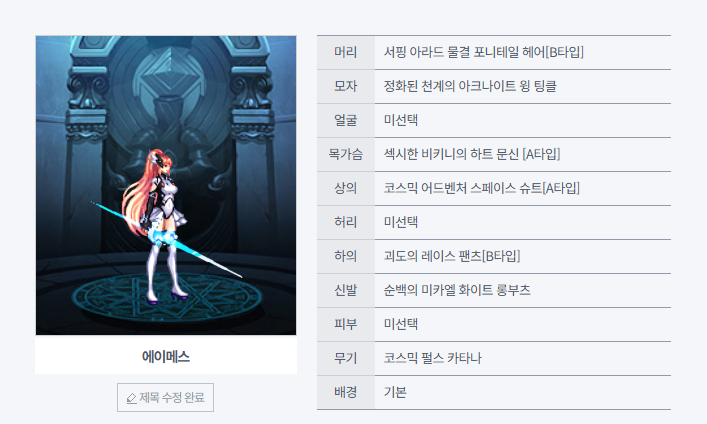Screen dimensions: 707x424
Task: Click 미선택 value in the 허리 row
Action: tap(401, 222)
